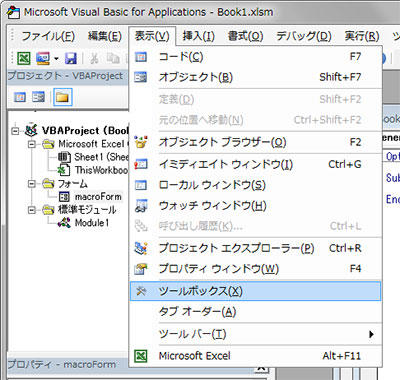Select Sheet1 in the project tree

click(x=101, y=157)
